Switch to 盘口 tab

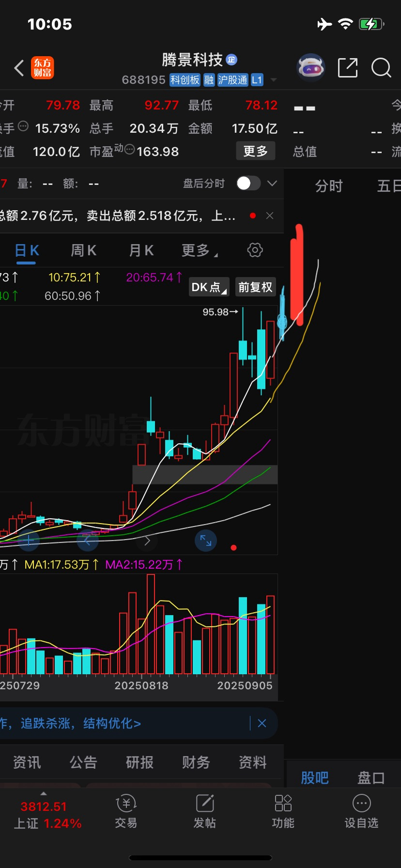coord(371,778)
